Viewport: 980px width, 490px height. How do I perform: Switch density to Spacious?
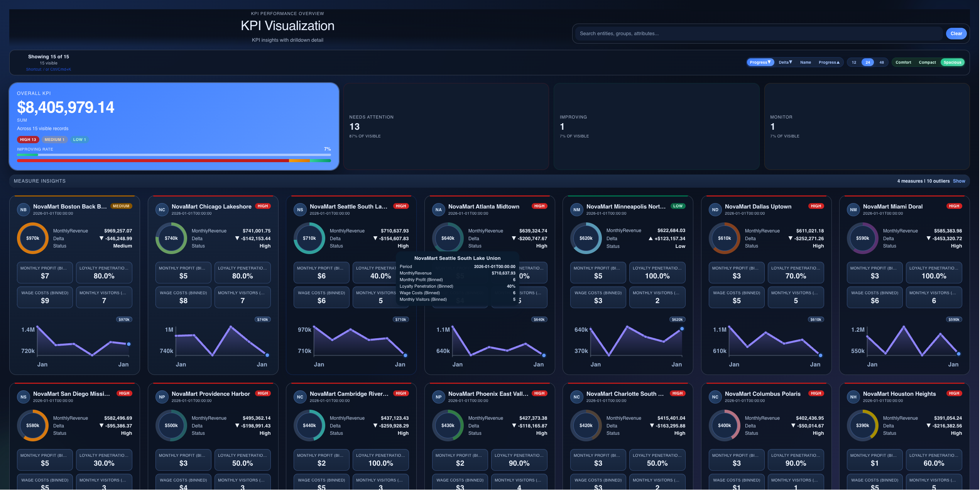pos(953,62)
